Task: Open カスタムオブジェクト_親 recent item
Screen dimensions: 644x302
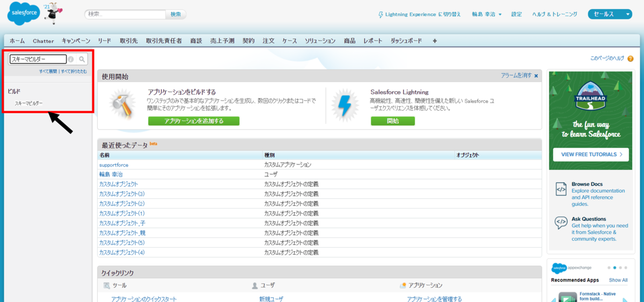Action: point(122,233)
